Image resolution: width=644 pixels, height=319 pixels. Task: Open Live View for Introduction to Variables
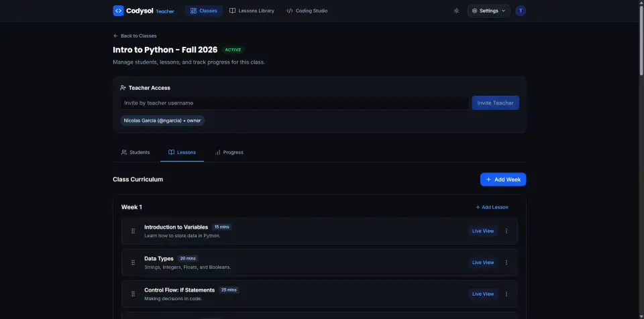click(483, 231)
